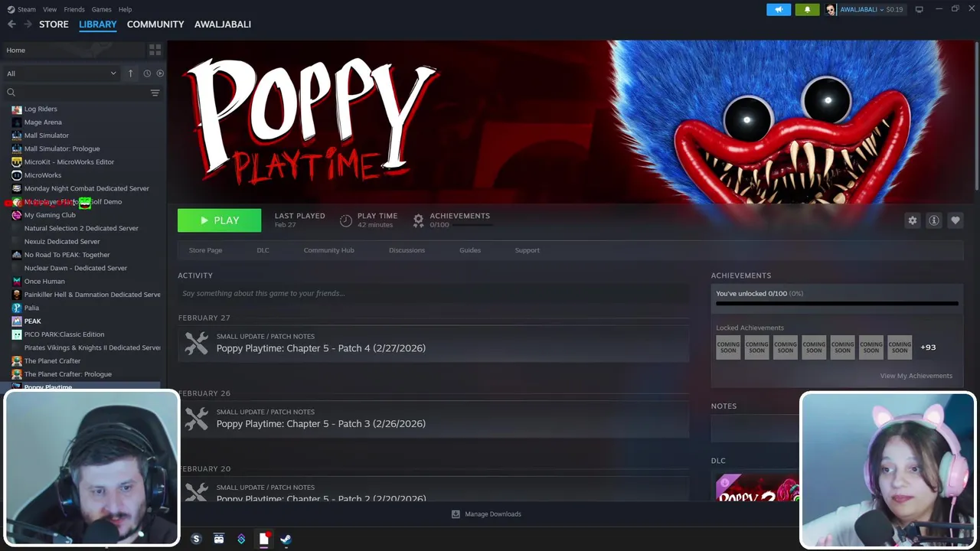
Task: Click the Patch 3 wrench icon
Action: [196, 419]
